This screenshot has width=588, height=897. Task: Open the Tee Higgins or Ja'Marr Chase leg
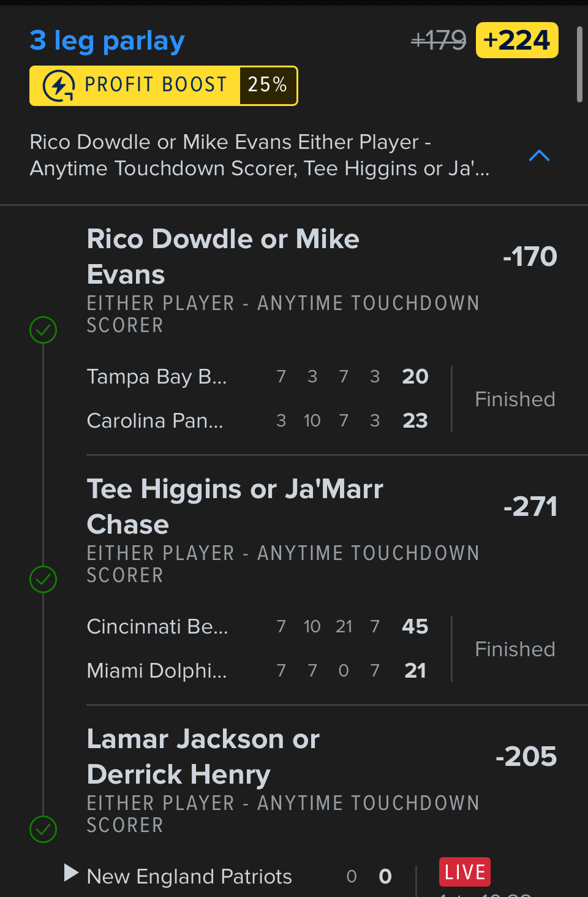(235, 506)
